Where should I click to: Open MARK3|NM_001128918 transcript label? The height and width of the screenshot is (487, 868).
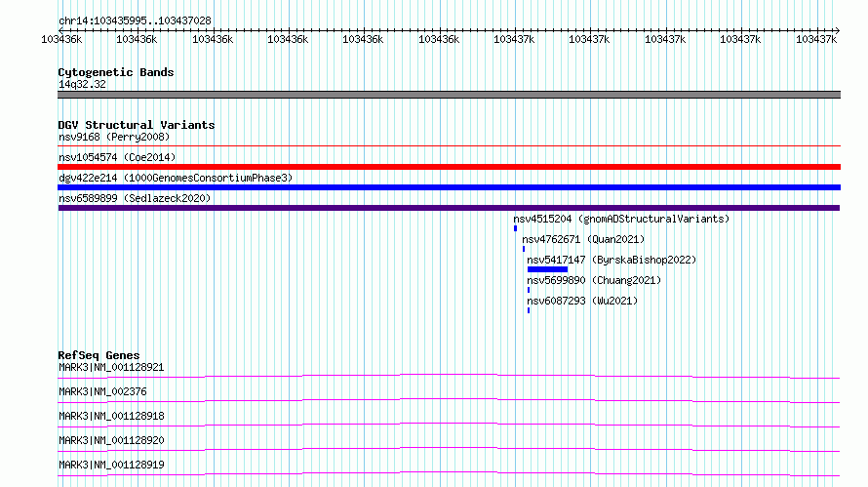pos(111,416)
